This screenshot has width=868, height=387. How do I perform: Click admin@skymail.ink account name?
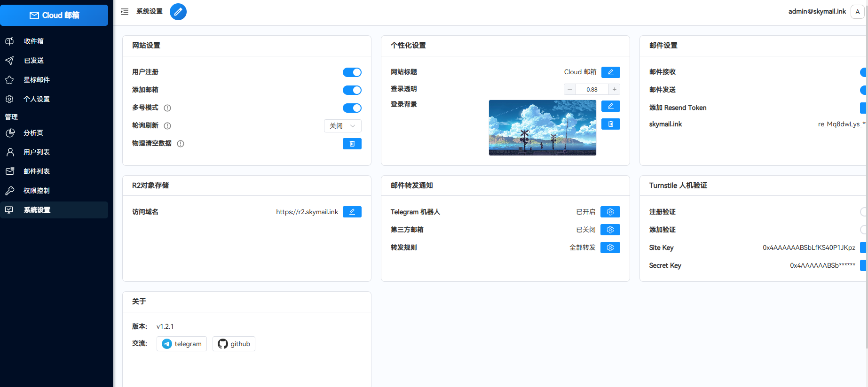click(x=817, y=12)
